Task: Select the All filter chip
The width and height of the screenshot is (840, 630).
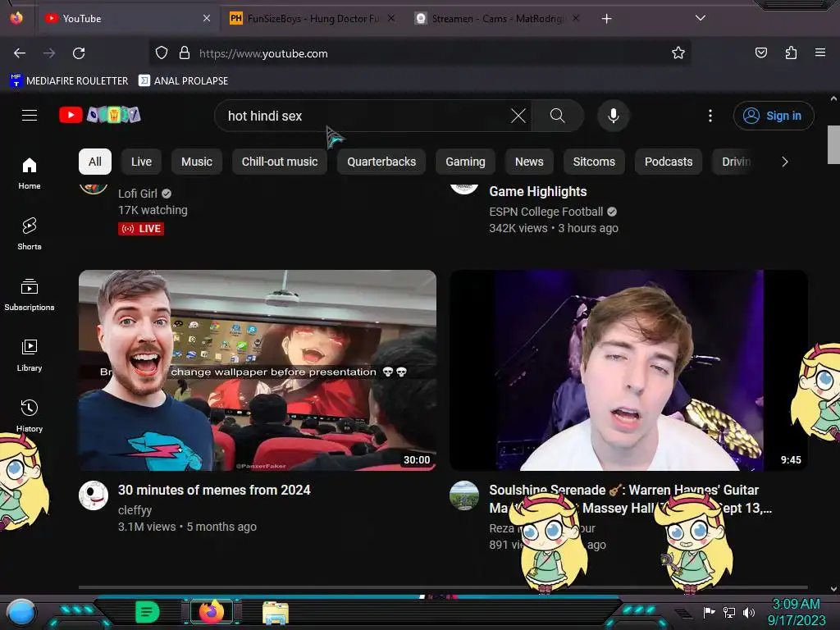Action: click(x=95, y=162)
